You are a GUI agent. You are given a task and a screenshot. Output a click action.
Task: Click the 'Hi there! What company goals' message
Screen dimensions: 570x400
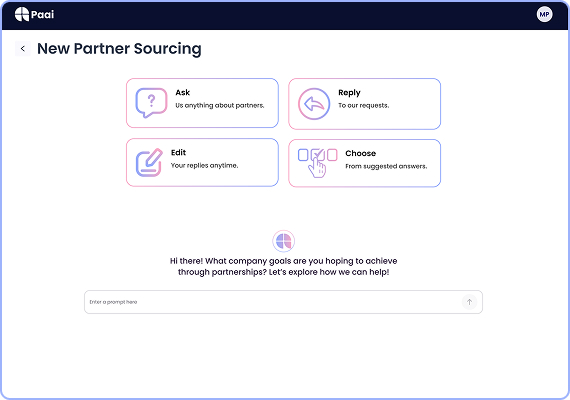pyautogui.click(x=284, y=267)
